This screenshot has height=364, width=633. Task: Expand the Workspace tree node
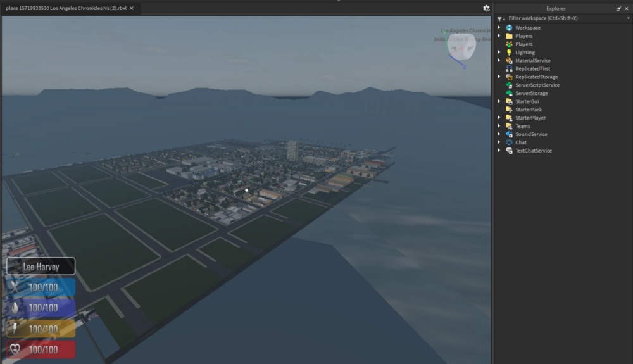click(x=499, y=27)
